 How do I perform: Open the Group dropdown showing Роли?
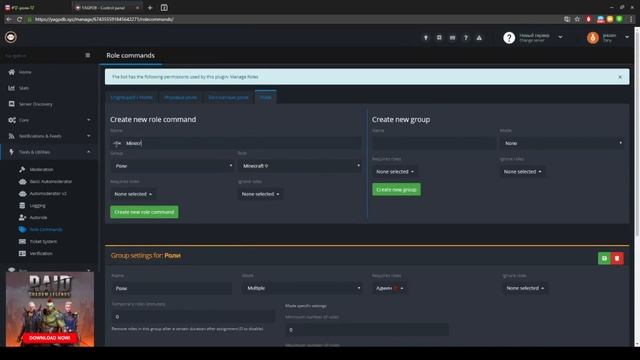click(172, 166)
